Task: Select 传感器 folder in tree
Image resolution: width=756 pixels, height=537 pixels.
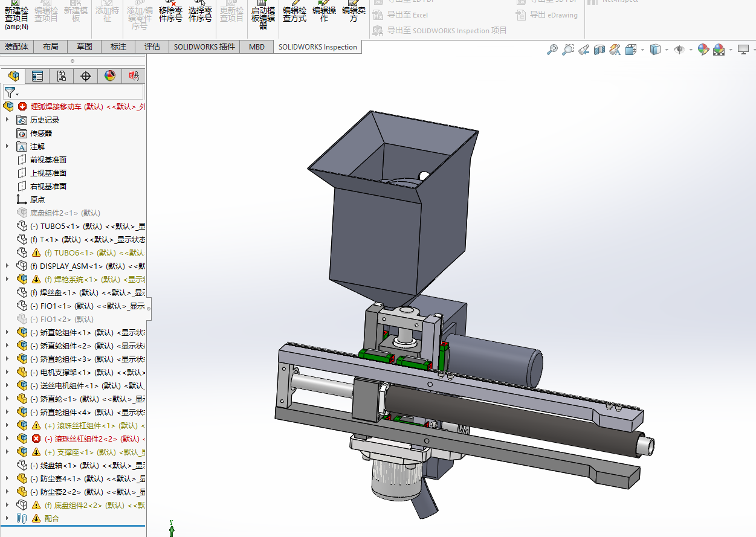Action: pos(41,133)
